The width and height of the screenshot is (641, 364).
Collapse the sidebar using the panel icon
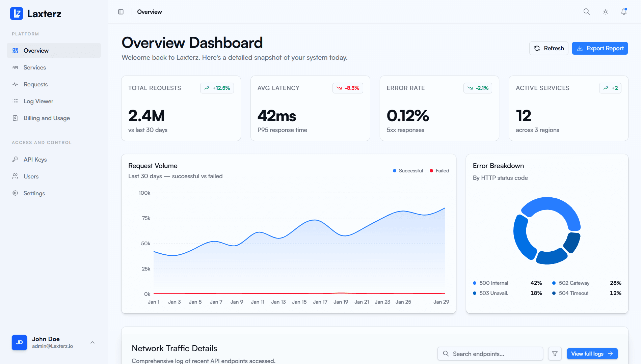point(121,12)
